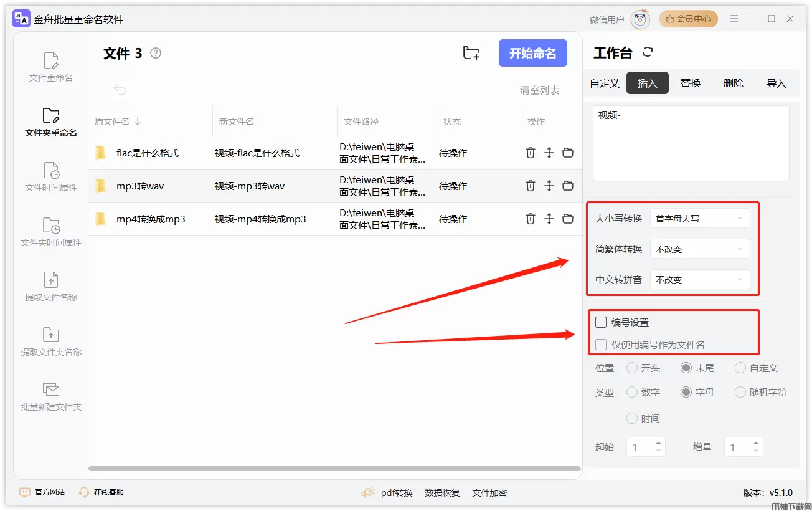Expand the 大小写转换 dropdown

coord(699,219)
